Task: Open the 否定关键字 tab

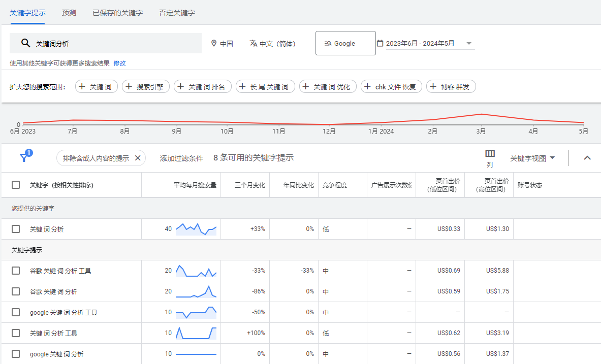Action: pos(177,13)
